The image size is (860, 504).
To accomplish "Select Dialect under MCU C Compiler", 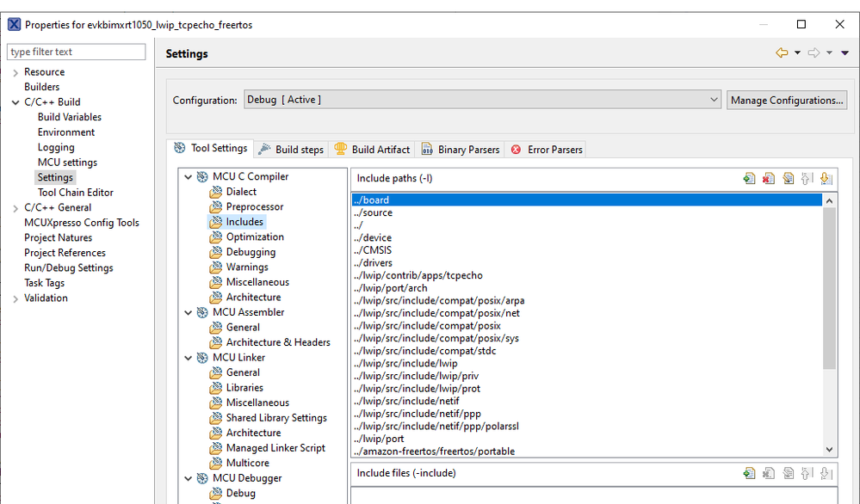I will pyautogui.click(x=241, y=192).
